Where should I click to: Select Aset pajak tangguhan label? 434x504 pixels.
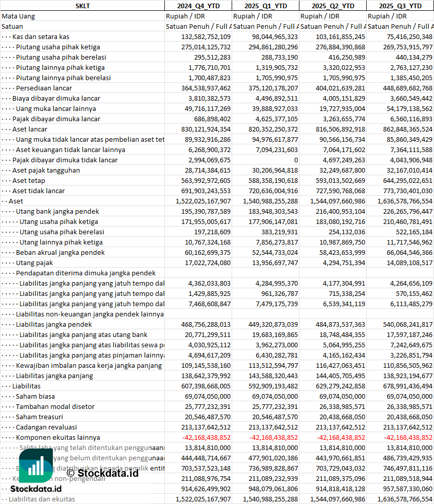click(46, 171)
